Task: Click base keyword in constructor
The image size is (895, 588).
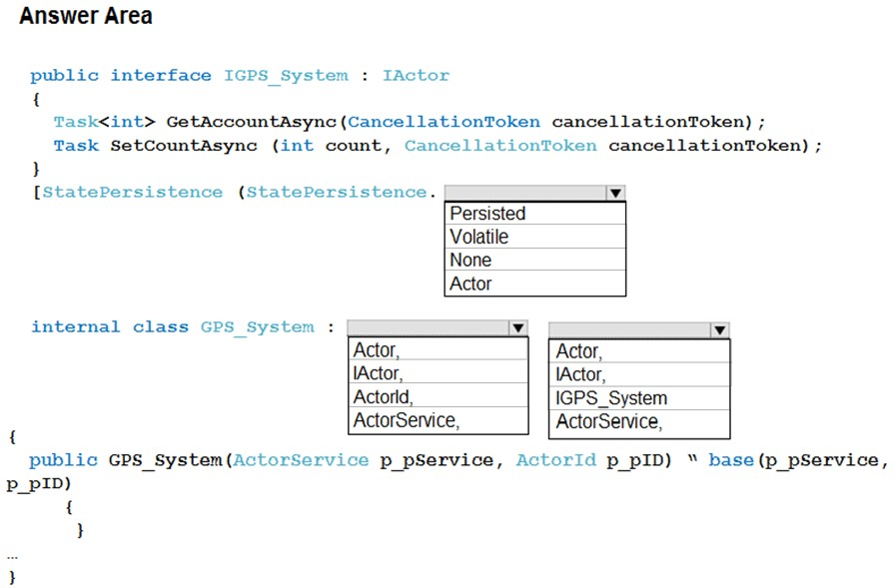Action: [x=731, y=460]
